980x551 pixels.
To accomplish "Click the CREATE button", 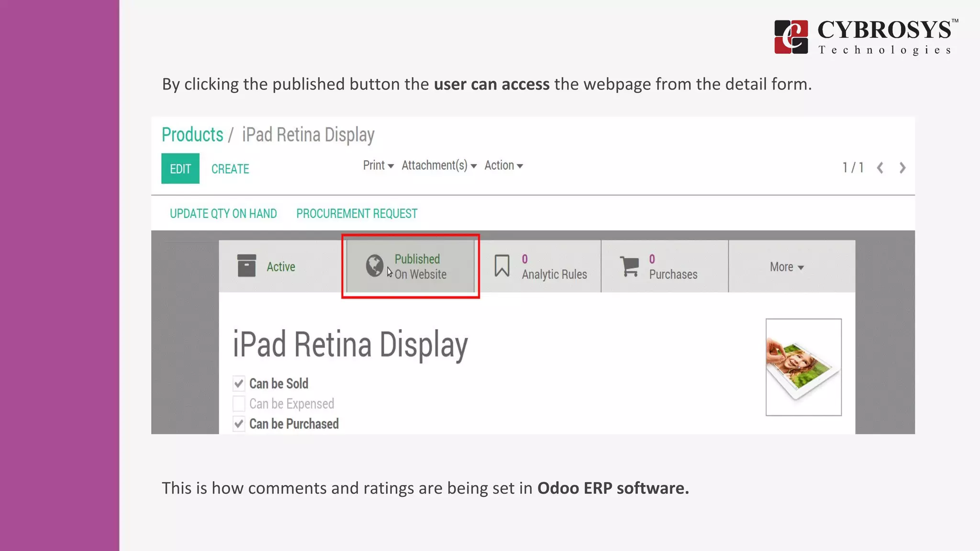I will point(230,169).
